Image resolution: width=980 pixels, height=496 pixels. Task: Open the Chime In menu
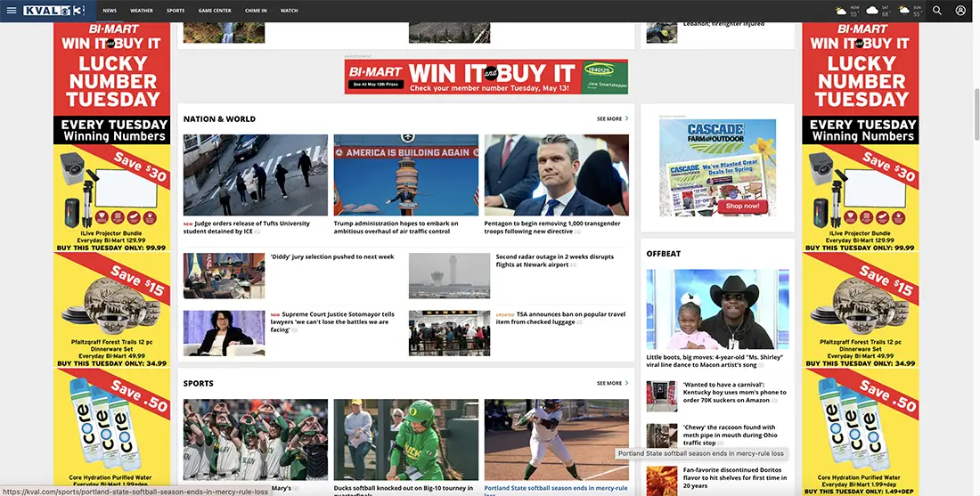(x=256, y=11)
